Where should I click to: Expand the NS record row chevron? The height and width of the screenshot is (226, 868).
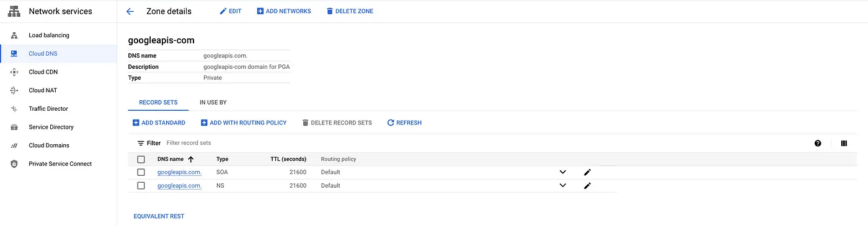tap(563, 186)
